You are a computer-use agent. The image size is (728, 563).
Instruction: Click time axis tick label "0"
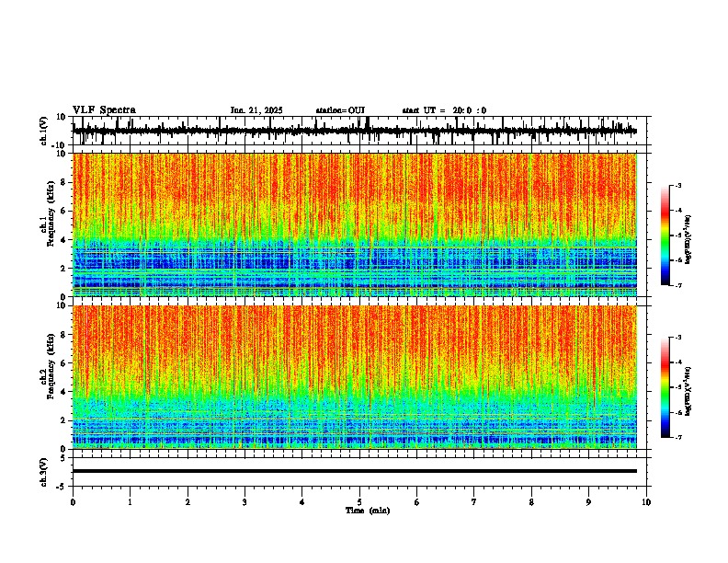coord(73,502)
